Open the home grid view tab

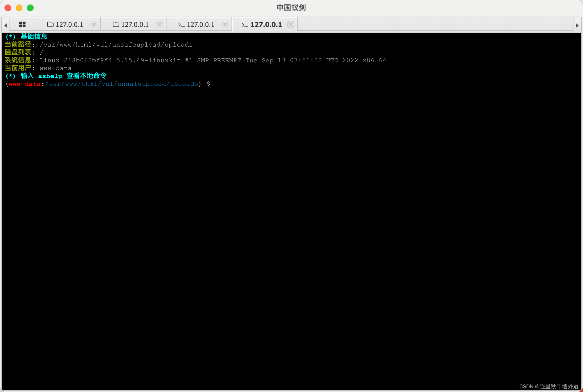pos(22,24)
